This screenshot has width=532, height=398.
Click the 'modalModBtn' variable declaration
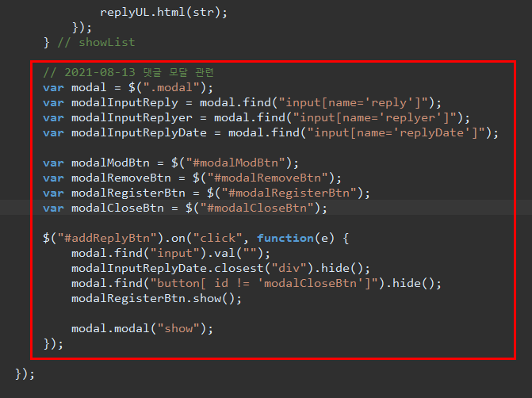click(x=110, y=163)
